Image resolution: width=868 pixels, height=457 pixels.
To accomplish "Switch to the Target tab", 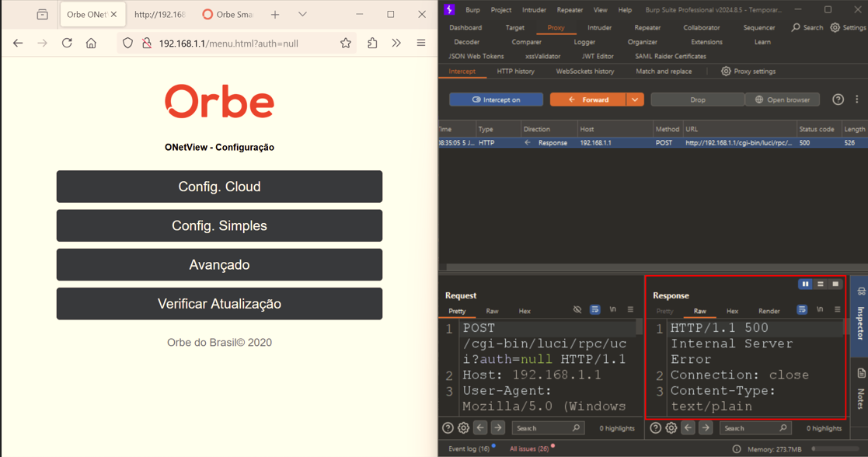I will (x=515, y=28).
